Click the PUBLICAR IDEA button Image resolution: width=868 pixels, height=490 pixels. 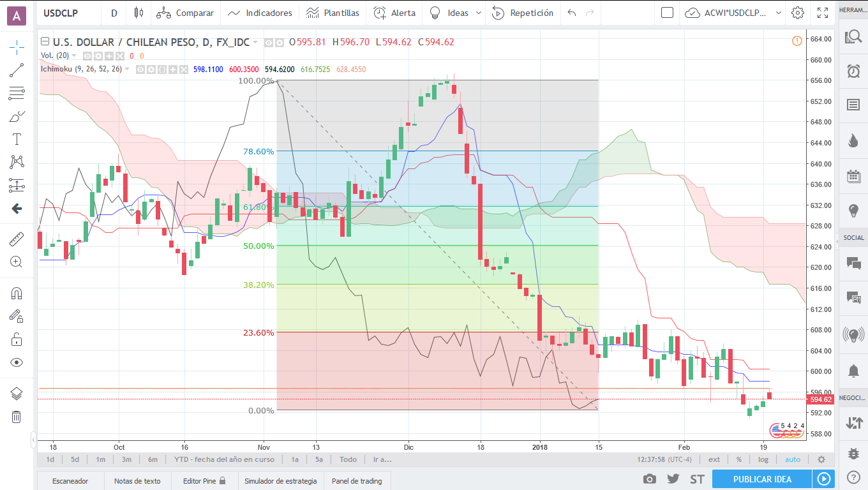(x=761, y=480)
